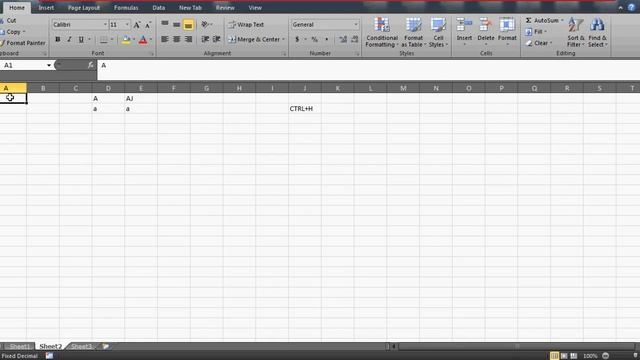Open the Font group dialog launcher

tap(151, 53)
